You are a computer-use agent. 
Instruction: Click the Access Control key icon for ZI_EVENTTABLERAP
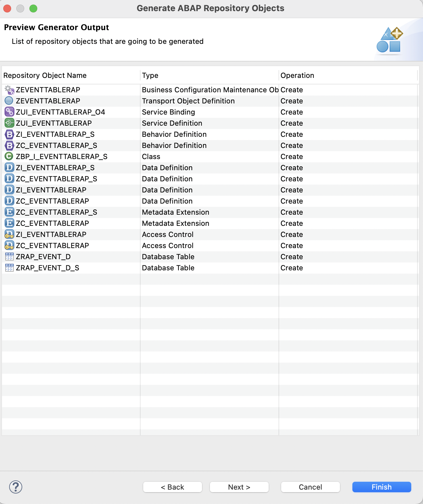(x=9, y=234)
